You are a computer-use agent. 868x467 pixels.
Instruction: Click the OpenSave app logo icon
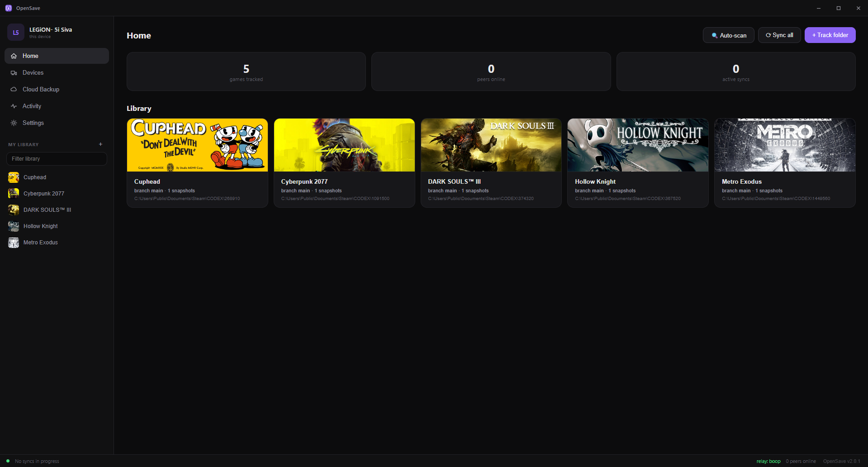(x=8, y=8)
